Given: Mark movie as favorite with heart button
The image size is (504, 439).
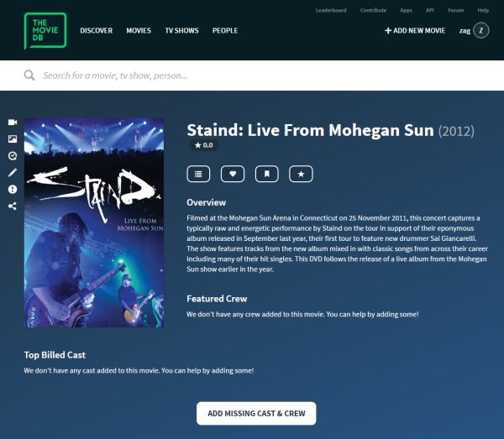Looking at the screenshot, I should (233, 174).
